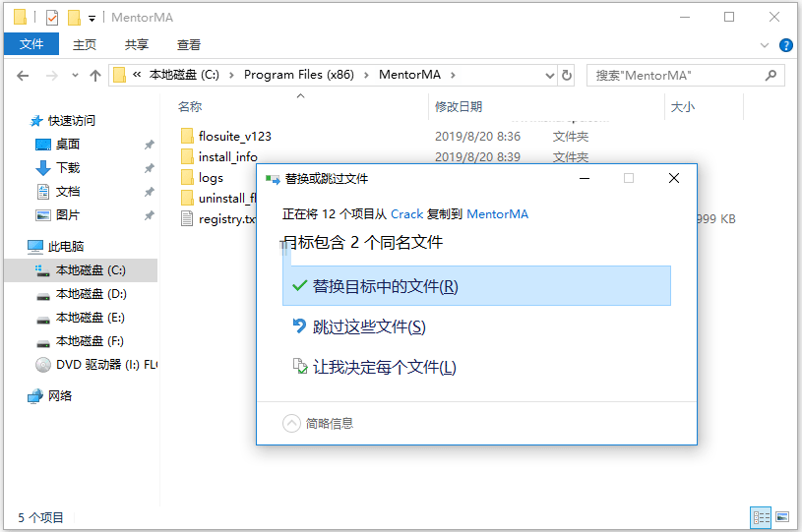The image size is (802, 532).
Task: Sort by 修改日期 column header
Action: (459, 107)
